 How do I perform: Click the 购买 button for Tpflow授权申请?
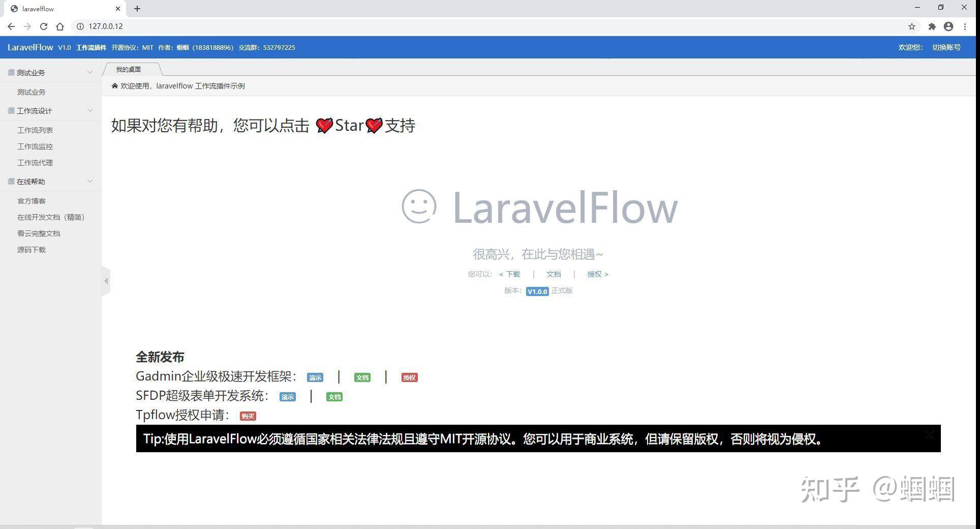click(248, 416)
